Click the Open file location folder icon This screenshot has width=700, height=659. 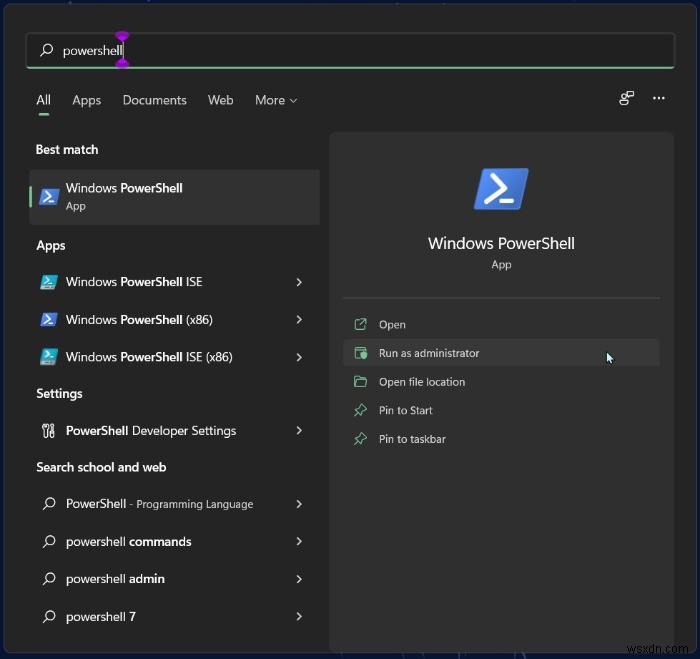pos(361,382)
